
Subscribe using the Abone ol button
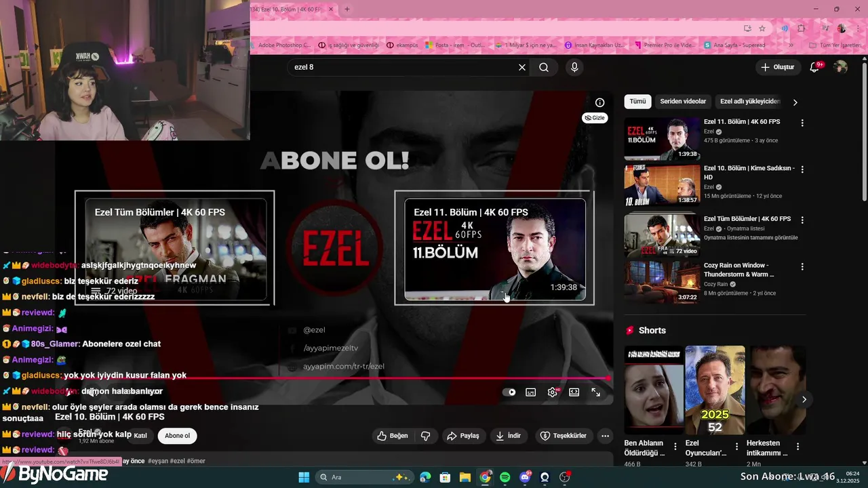tap(178, 436)
